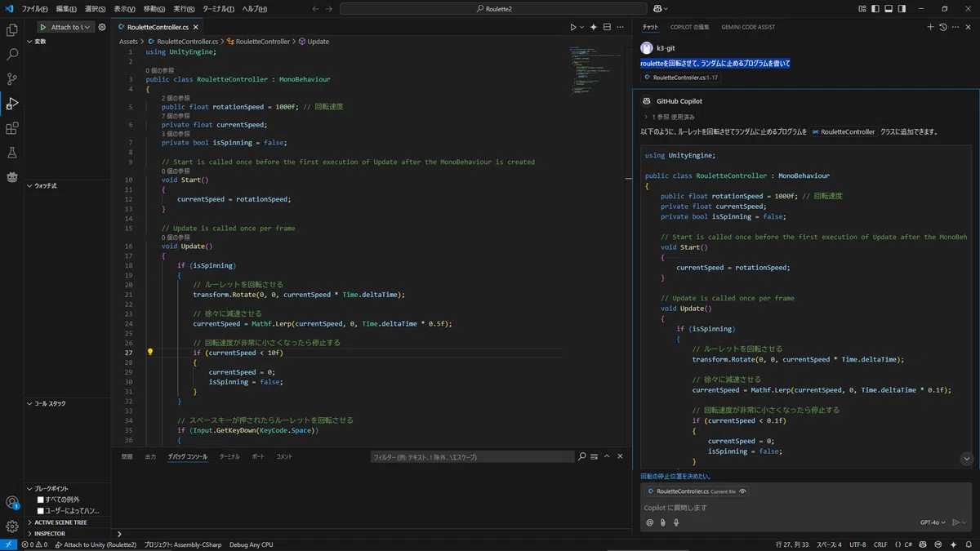Open launch.json gear next to Attach config
Screen dimensions: 980x551
[102, 27]
